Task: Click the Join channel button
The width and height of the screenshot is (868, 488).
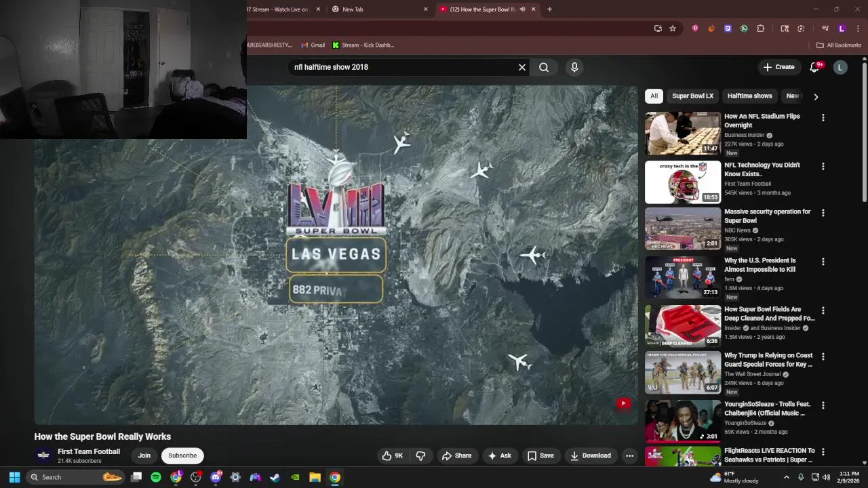Action: pos(144,455)
